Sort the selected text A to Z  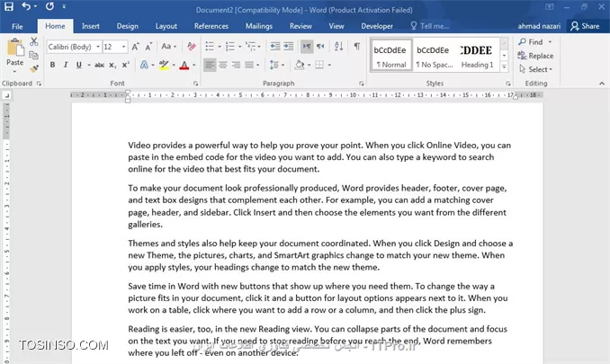[339, 46]
